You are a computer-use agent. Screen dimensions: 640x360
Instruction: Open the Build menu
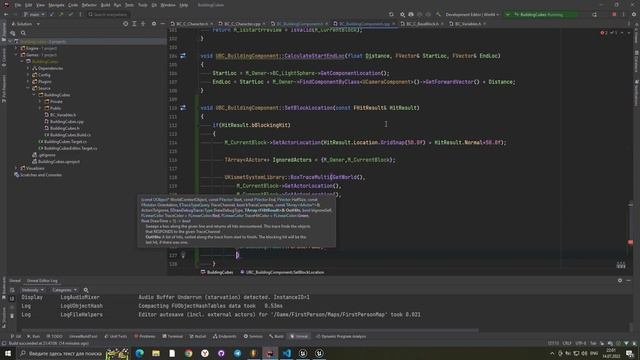coord(105,5)
